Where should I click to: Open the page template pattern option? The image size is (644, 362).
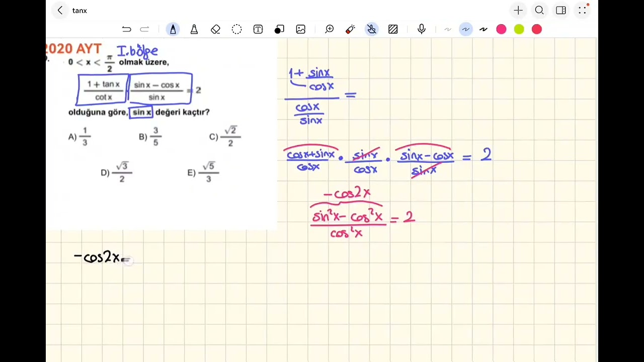pyautogui.click(x=393, y=30)
